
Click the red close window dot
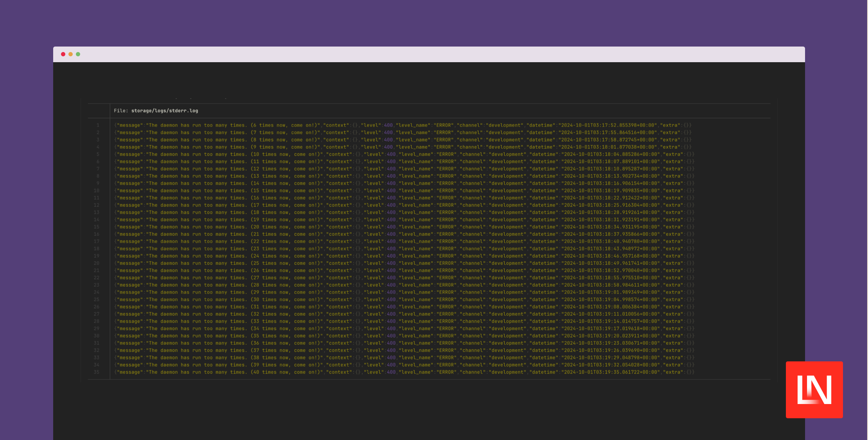point(63,54)
